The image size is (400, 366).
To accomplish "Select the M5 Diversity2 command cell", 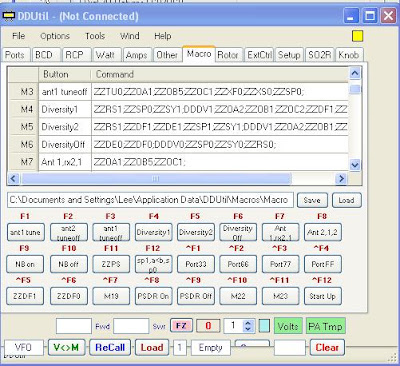I will pos(220,127).
